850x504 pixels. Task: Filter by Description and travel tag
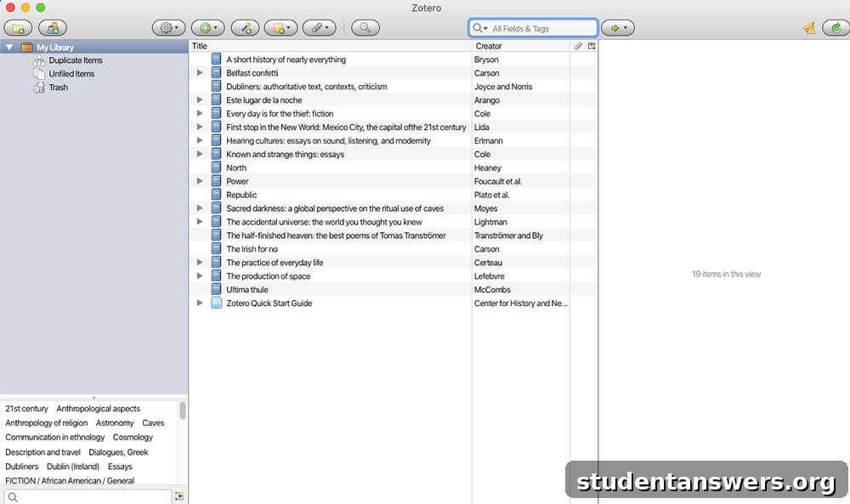(42, 452)
